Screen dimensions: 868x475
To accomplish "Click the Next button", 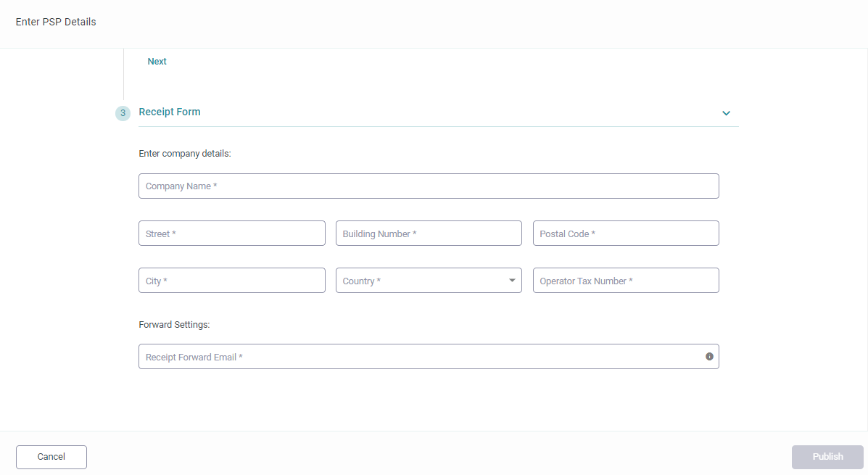I will point(157,61).
